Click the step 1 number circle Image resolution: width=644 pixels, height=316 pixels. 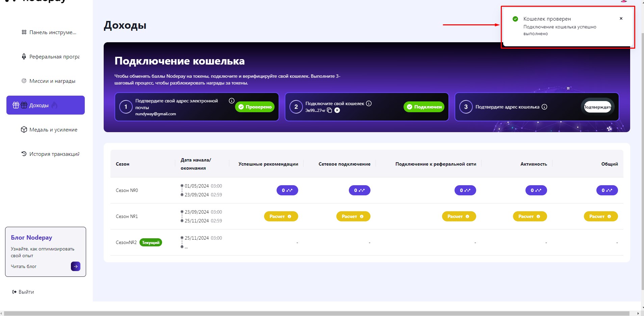tap(126, 107)
